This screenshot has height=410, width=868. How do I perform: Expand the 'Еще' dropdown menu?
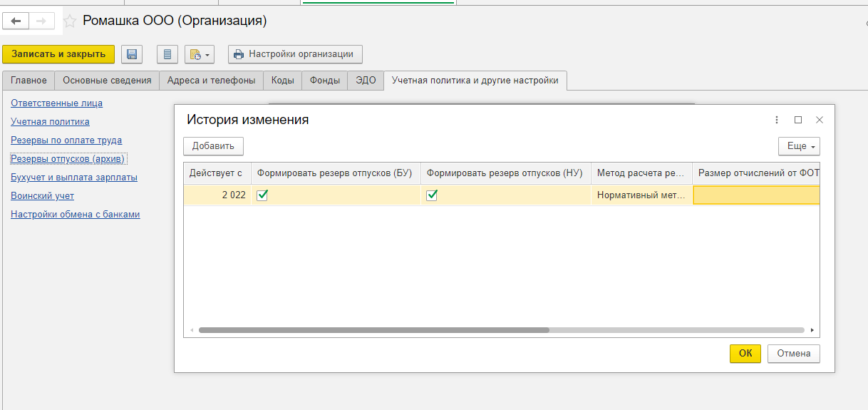[799, 146]
